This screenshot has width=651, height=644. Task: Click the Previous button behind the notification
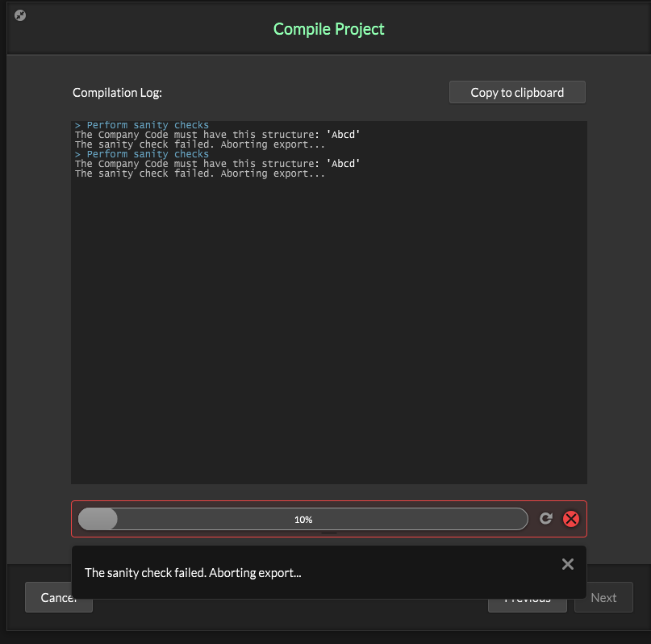coord(528,605)
